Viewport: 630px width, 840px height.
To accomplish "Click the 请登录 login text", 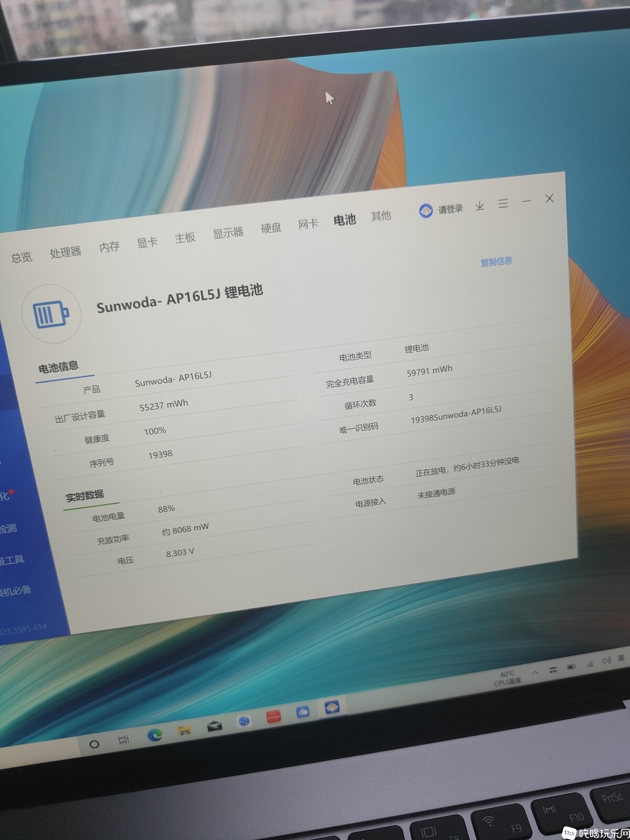I will tap(450, 209).
